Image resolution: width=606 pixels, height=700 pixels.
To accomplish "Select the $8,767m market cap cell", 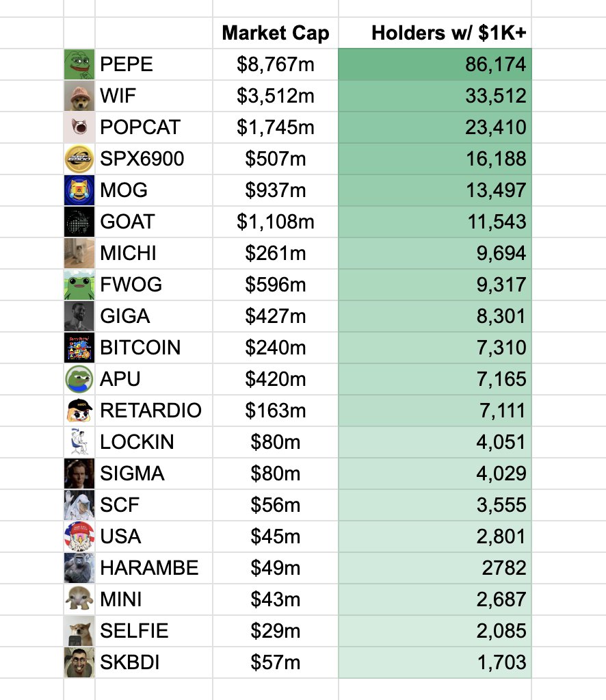I will (x=276, y=64).
